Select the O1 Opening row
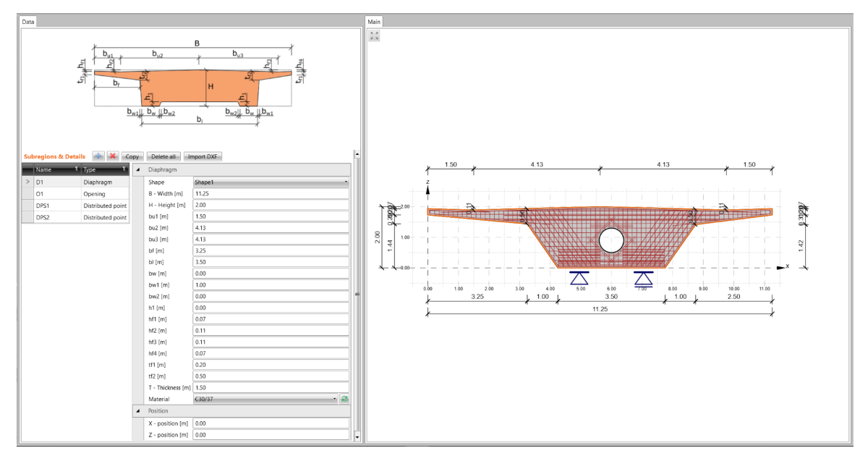The image size is (868, 456). tap(76, 194)
